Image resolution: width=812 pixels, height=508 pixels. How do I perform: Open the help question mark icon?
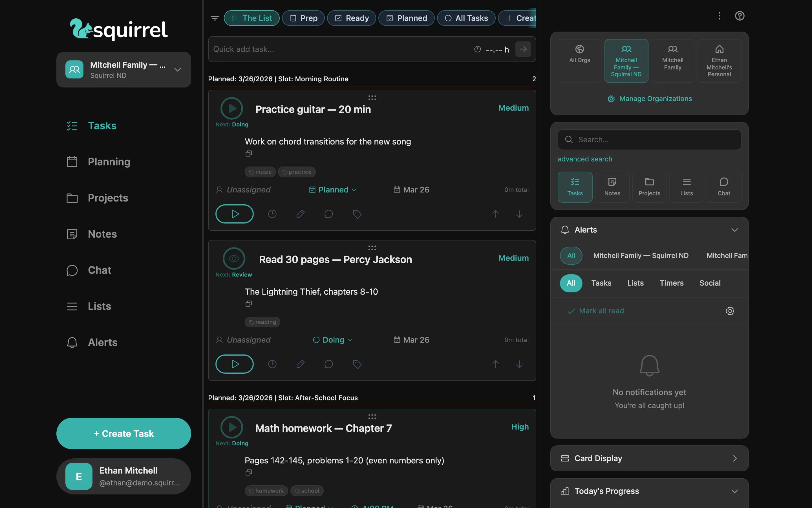[x=740, y=16]
